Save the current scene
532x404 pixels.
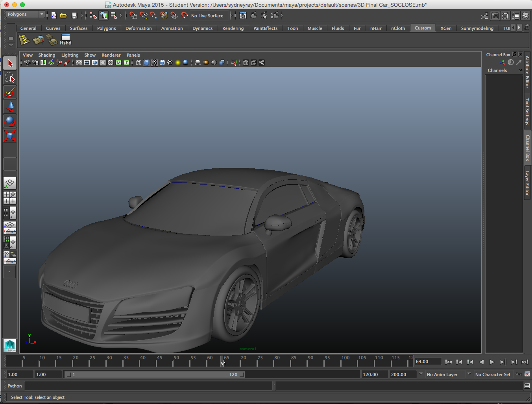74,15
